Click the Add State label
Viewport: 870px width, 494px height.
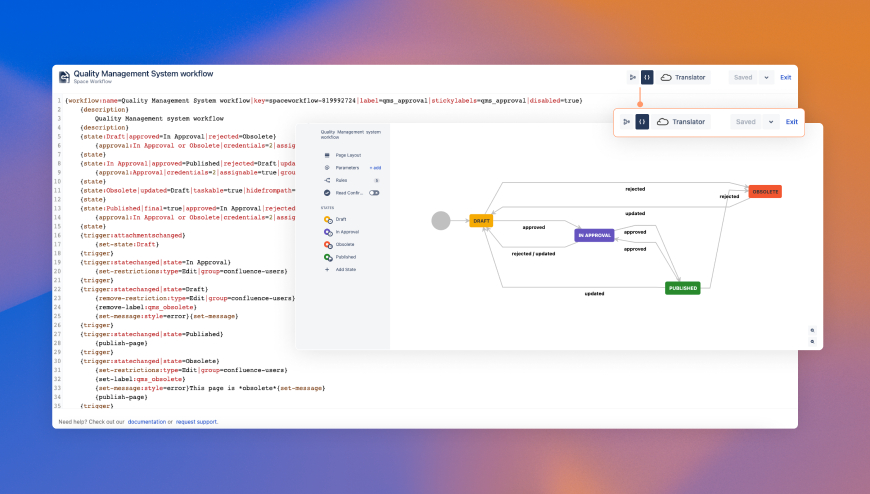pyautogui.click(x=346, y=269)
